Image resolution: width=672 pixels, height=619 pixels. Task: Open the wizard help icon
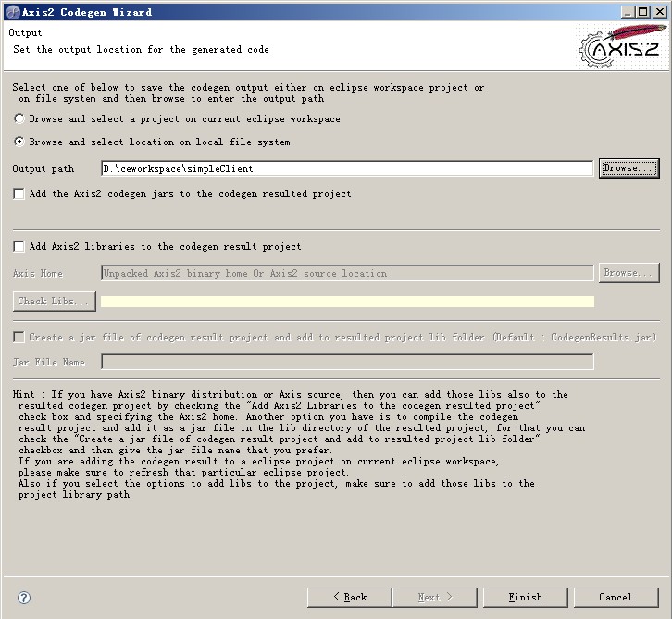click(x=24, y=598)
